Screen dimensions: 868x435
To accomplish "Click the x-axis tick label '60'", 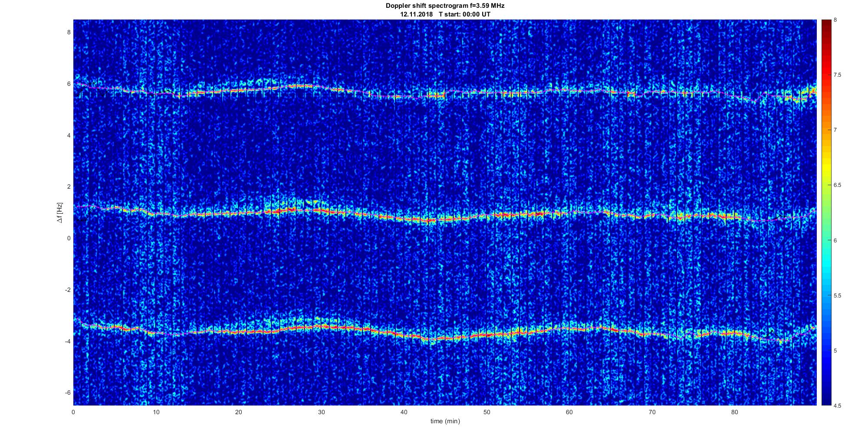I will click(569, 412).
